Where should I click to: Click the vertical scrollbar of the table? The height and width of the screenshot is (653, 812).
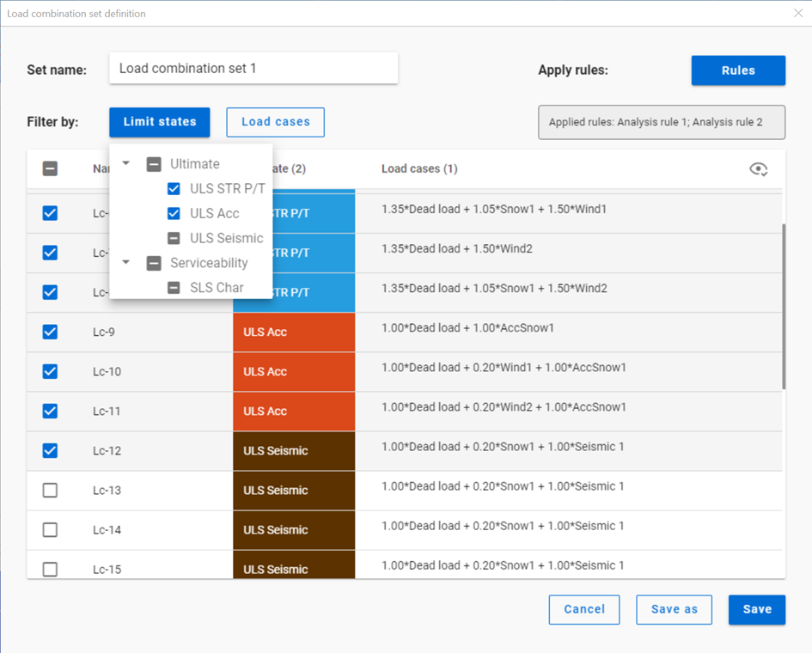[784, 307]
